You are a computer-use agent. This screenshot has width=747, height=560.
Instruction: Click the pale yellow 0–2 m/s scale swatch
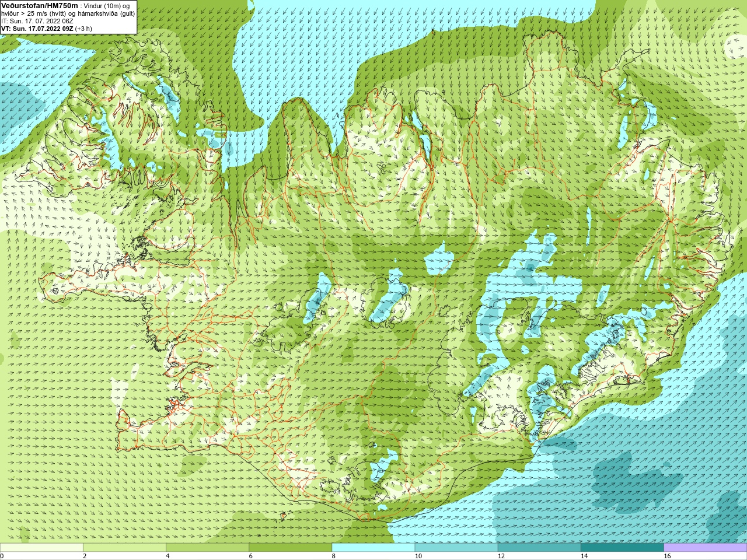(41, 547)
